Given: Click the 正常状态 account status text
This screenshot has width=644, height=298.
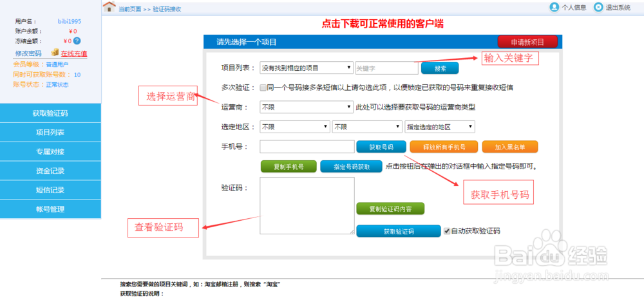Looking at the screenshot, I should 57,84.
